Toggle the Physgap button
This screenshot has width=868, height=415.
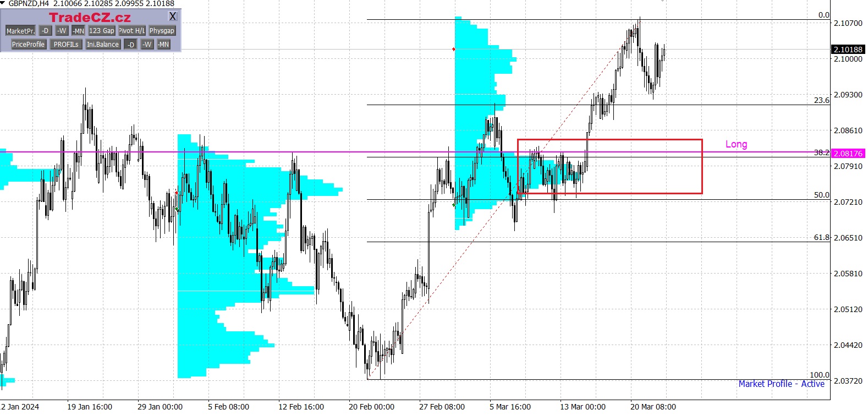162,31
